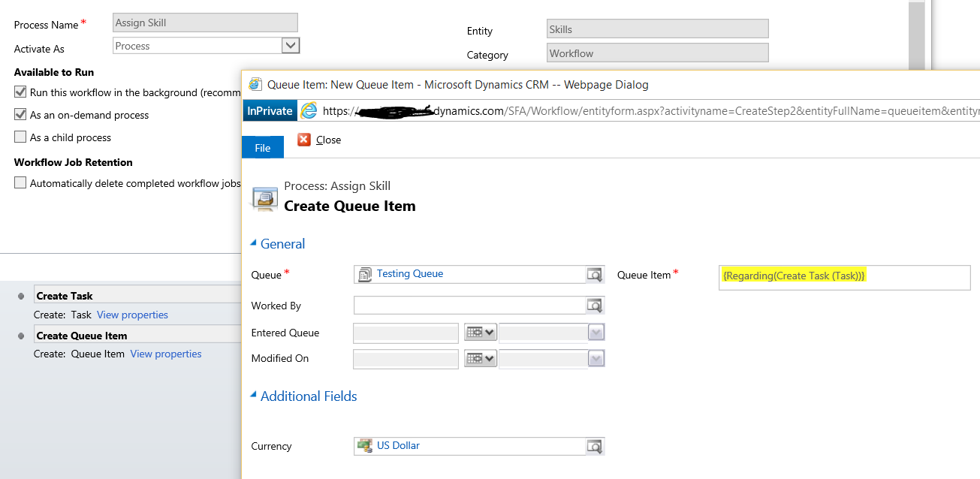Image resolution: width=980 pixels, height=479 pixels.
Task: Open the Entered Queue date picker
Action: pyautogui.click(x=480, y=332)
